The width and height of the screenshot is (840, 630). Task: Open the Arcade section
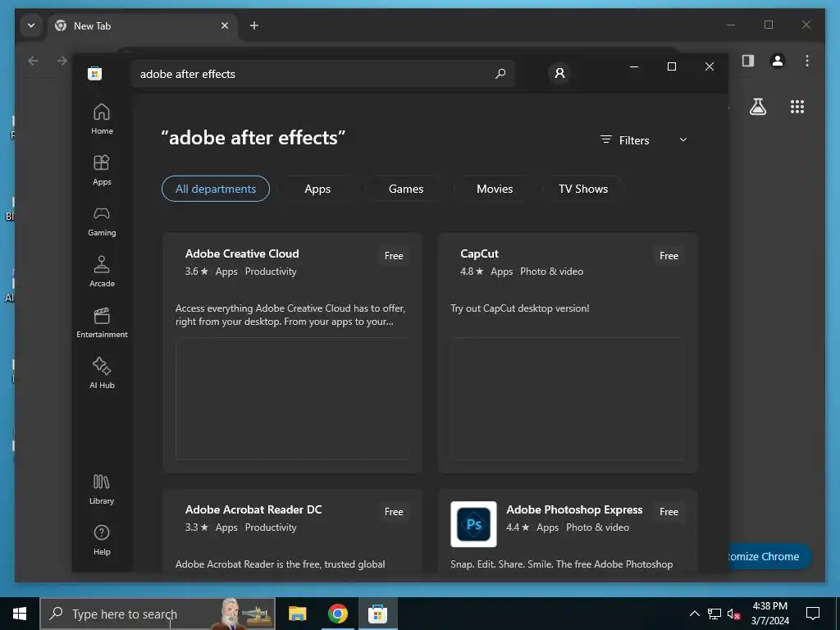pyautogui.click(x=102, y=272)
